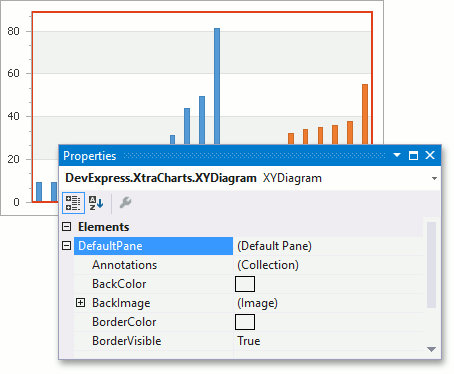Pick the BorderColor swatch

point(245,322)
